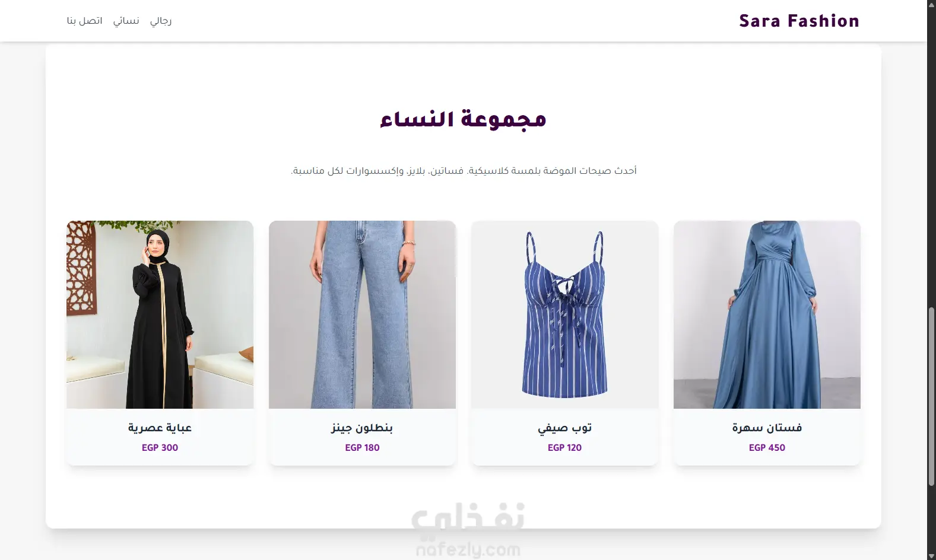Open the نسائي navigation link

[126, 21]
